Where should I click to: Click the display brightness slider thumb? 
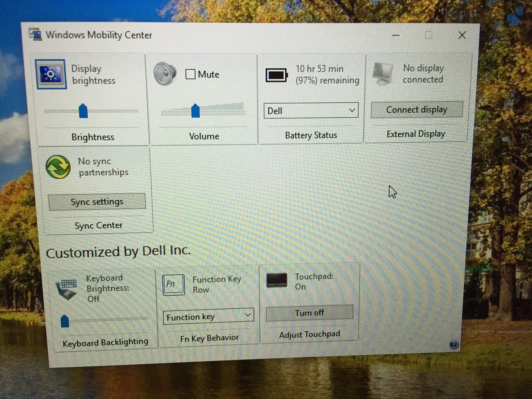83,111
